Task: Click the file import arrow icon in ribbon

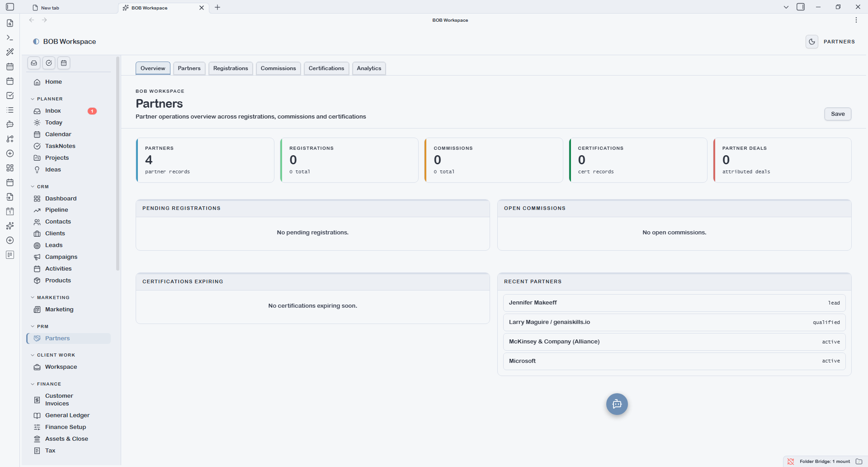Action: click(x=10, y=197)
